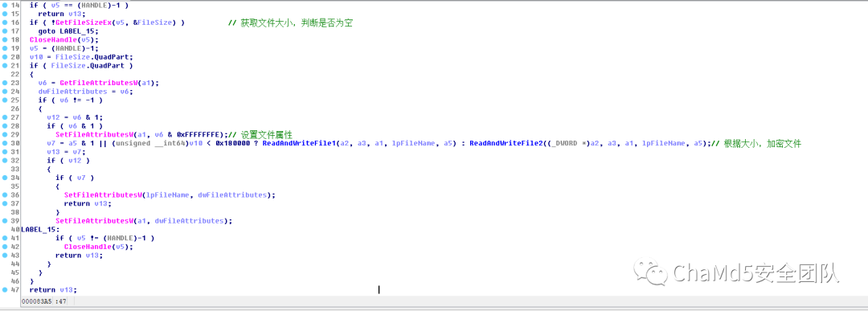868x311 pixels.
Task: Toggle breakpoint dot on line 30
Action: point(5,143)
